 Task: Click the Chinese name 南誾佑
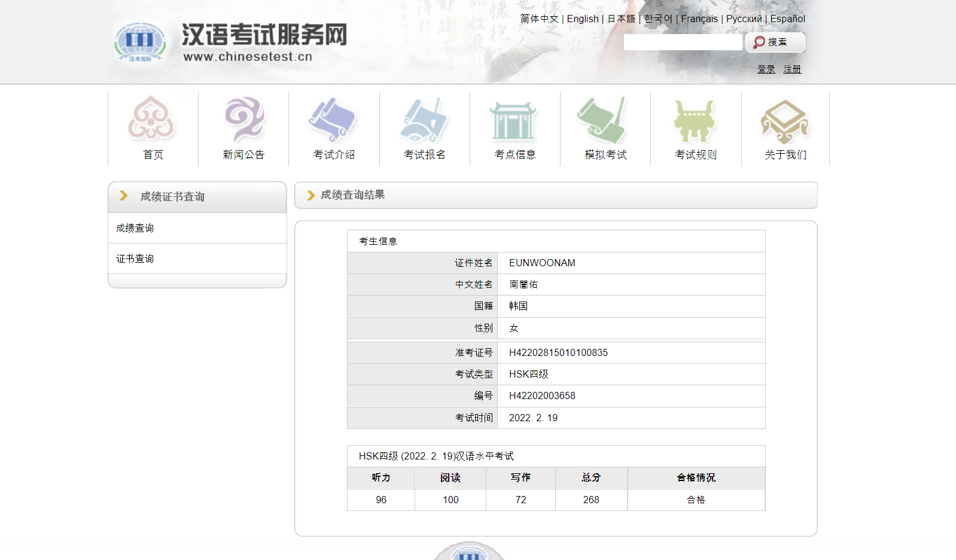pyautogui.click(x=523, y=284)
